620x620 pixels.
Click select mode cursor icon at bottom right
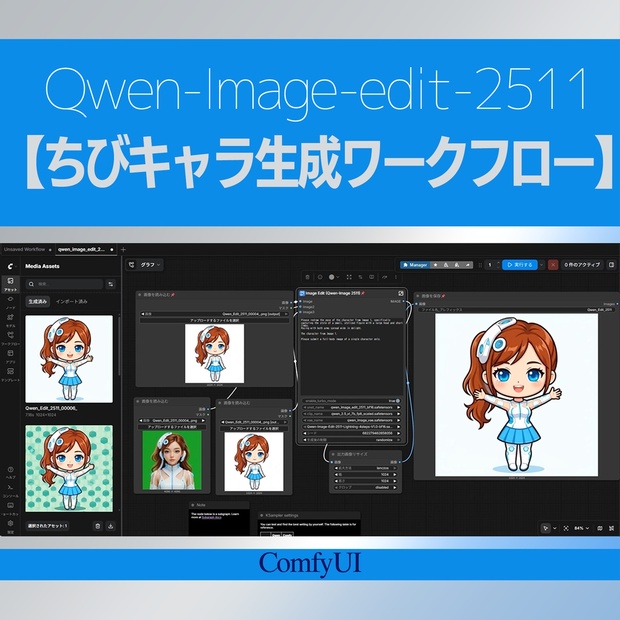pyautogui.click(x=546, y=528)
